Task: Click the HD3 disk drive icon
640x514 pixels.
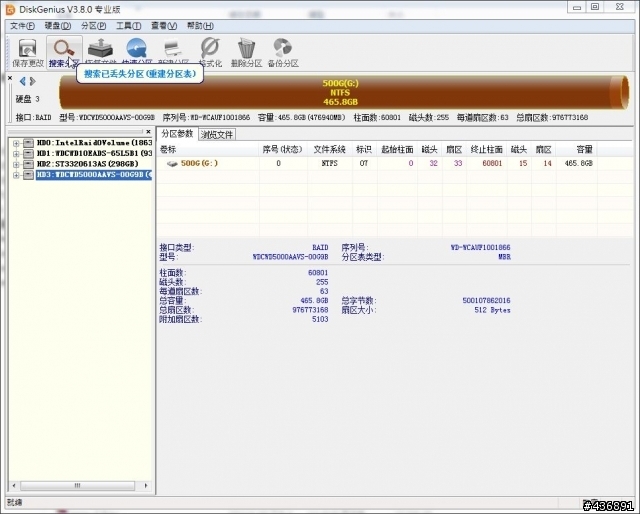Action: (x=28, y=175)
